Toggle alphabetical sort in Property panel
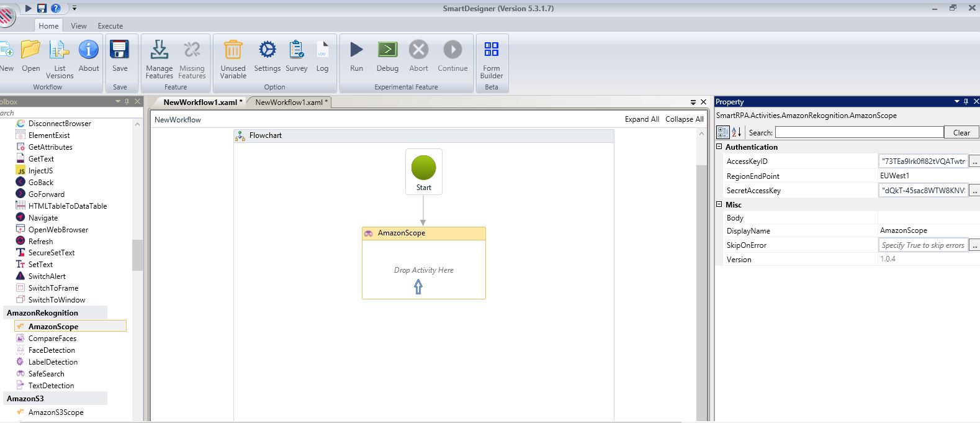 point(737,132)
